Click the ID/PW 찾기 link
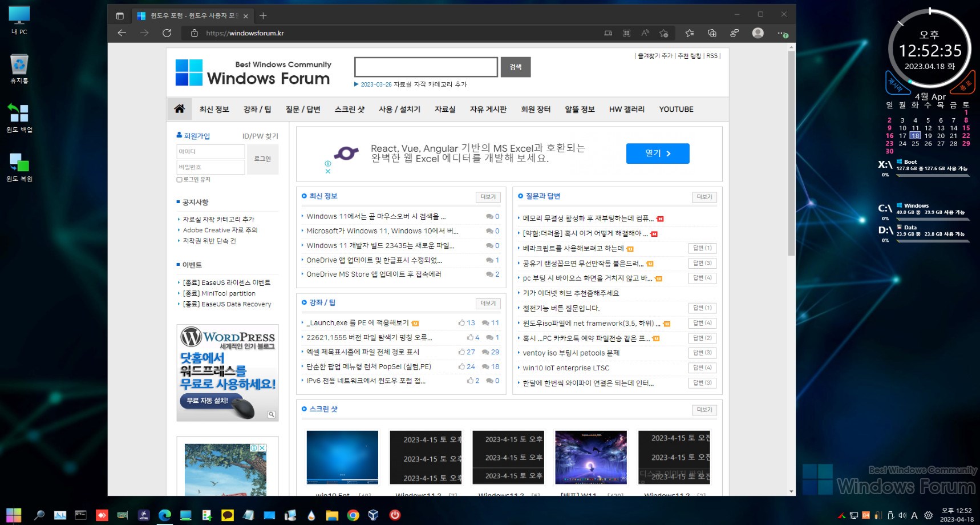980x525 pixels. point(260,136)
